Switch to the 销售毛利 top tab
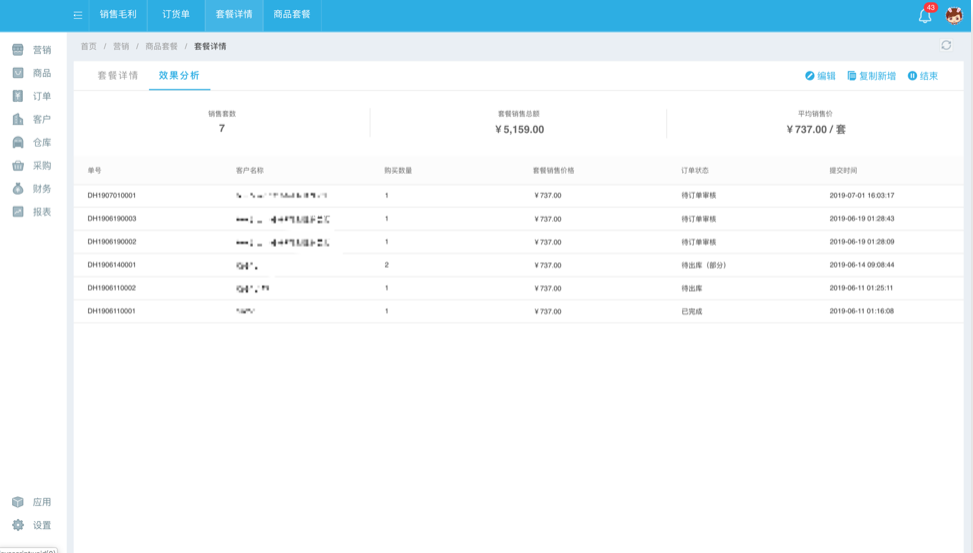The width and height of the screenshot is (973, 553). (118, 15)
